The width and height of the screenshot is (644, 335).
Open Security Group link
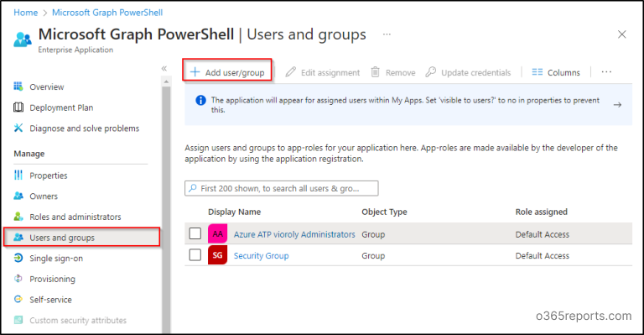click(x=262, y=256)
